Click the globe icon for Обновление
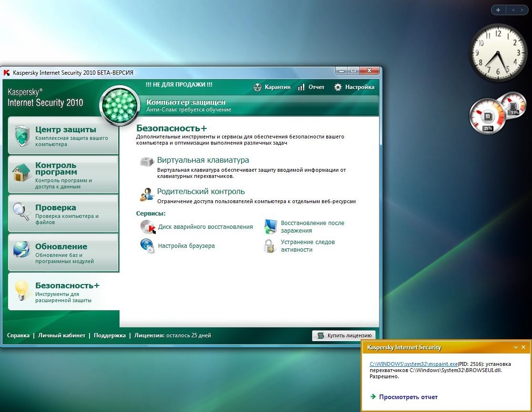Image resolution: width=532 pixels, height=412 pixels. pyautogui.click(x=21, y=249)
